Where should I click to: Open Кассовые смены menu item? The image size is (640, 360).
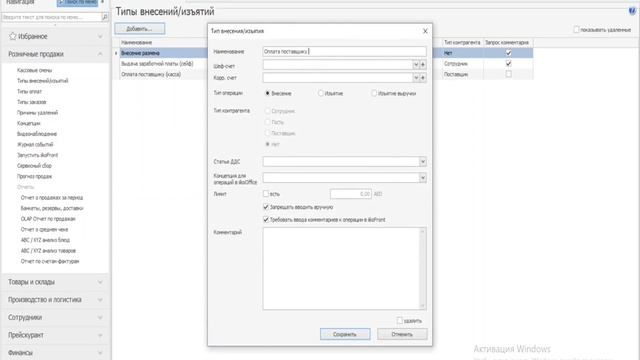(34, 70)
